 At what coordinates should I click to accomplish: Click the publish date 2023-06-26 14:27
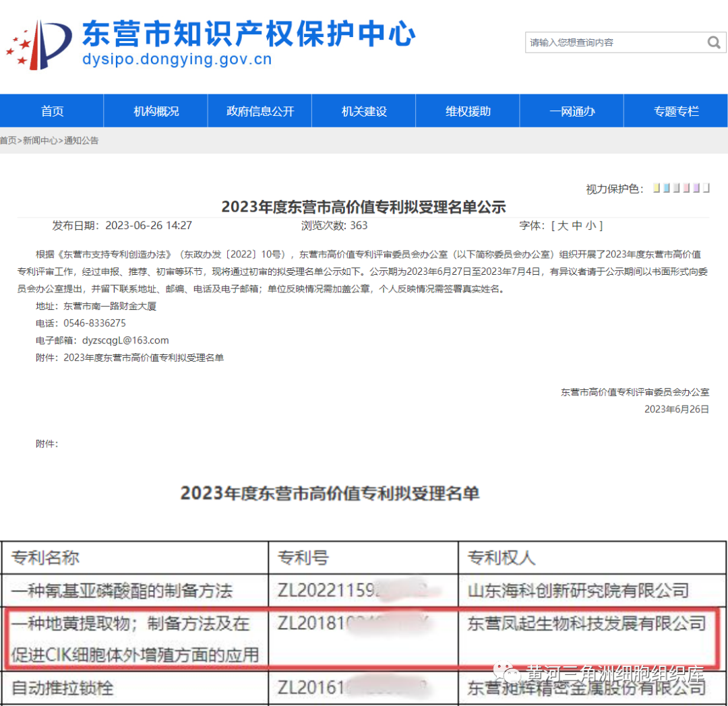[x=148, y=226]
